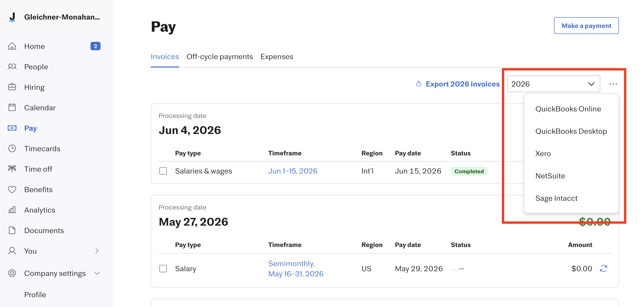Click the Int'l region cell
Image resolution: width=644 pixels, height=307 pixels.
pyautogui.click(x=367, y=171)
